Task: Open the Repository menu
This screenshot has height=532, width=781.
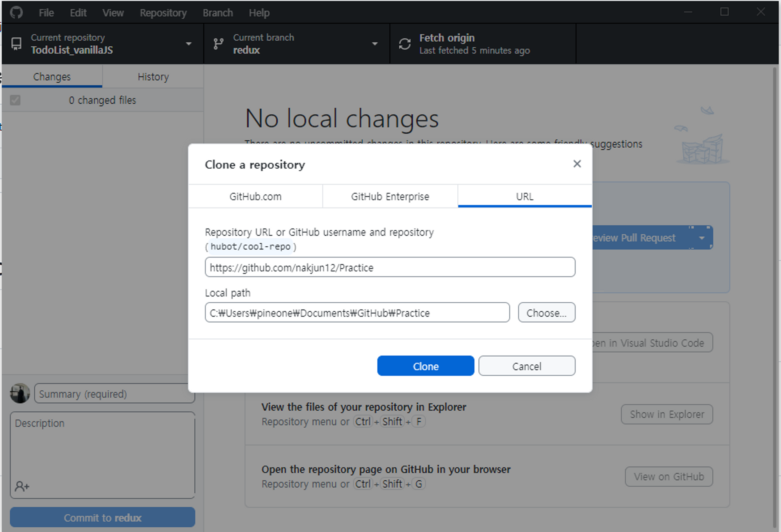Action: pyautogui.click(x=163, y=13)
